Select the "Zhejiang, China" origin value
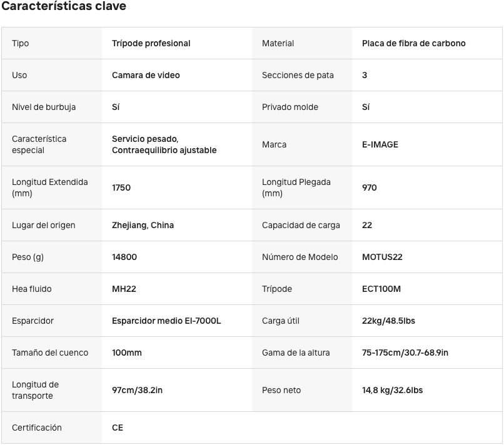504x445 pixels. 143,225
